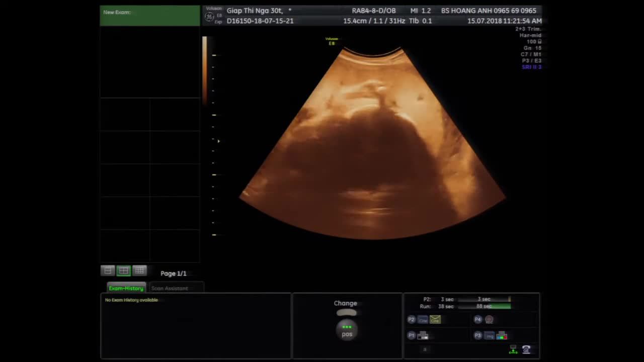Click the orange grayscale map bar

(x=205, y=70)
